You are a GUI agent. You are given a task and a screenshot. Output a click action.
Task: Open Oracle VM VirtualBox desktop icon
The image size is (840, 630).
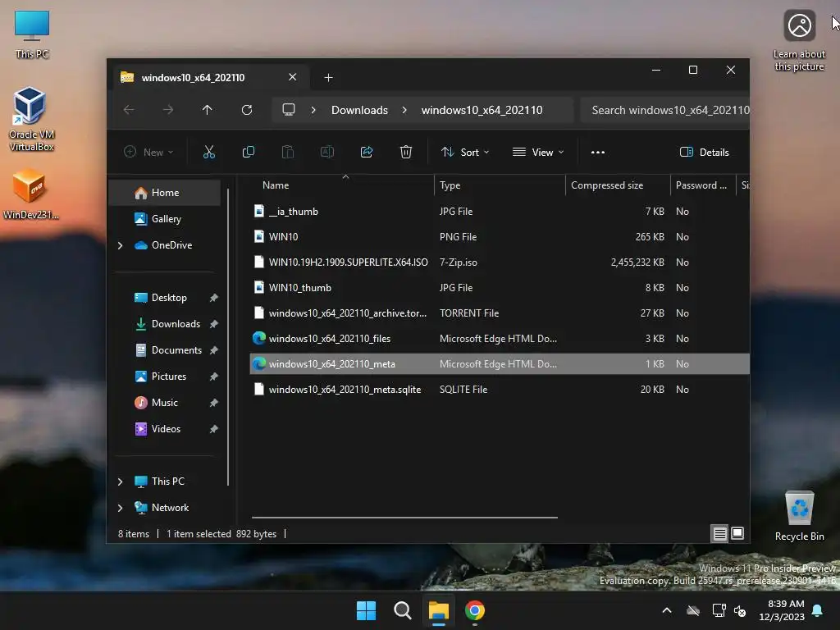point(30,119)
